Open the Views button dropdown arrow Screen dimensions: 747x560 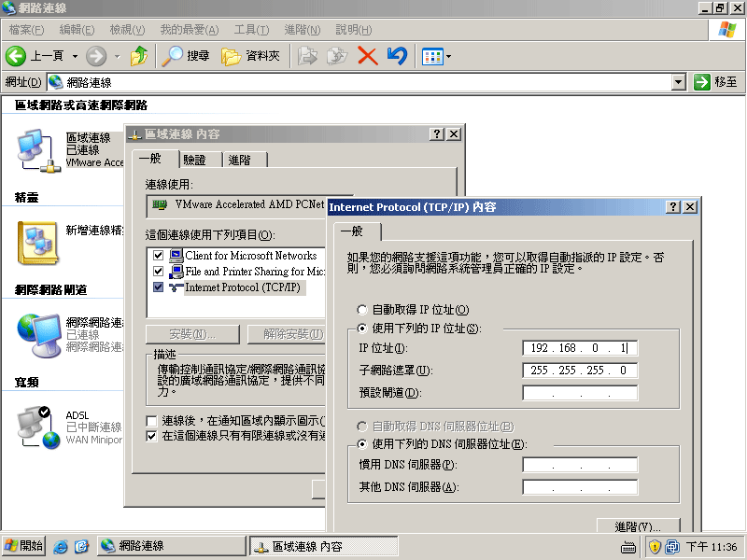click(x=449, y=57)
